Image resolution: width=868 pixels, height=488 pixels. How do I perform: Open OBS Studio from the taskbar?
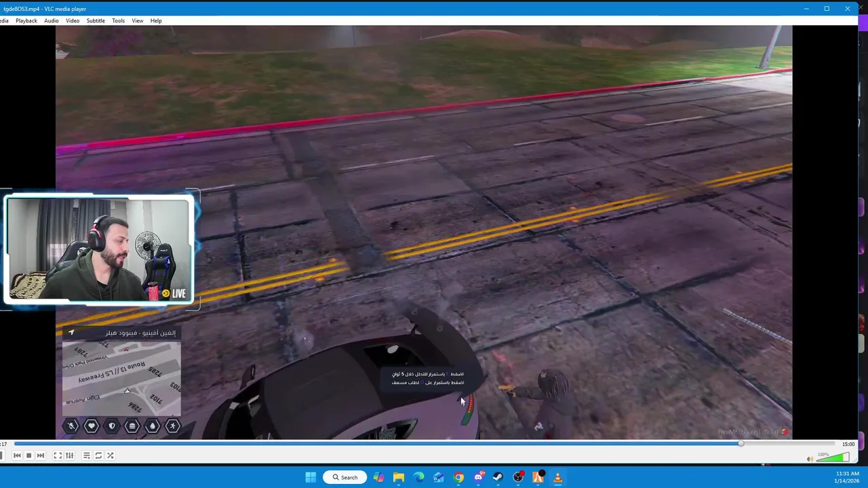518,477
